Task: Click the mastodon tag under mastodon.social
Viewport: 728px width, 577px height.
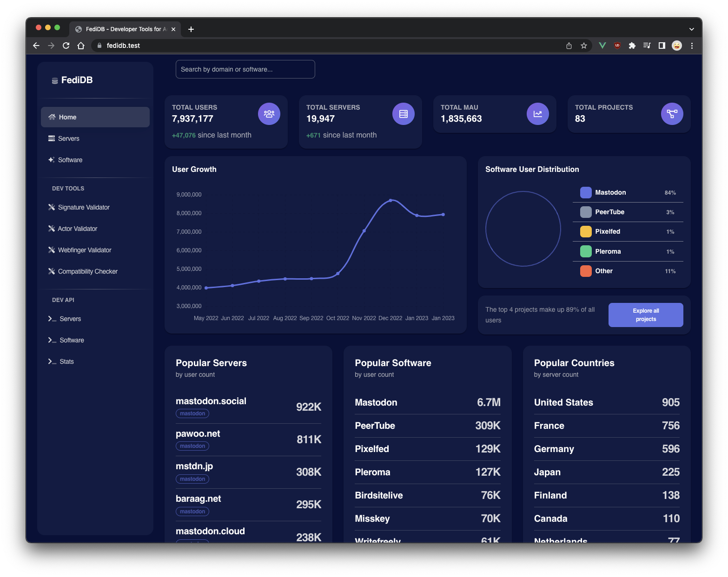Action: (192, 413)
